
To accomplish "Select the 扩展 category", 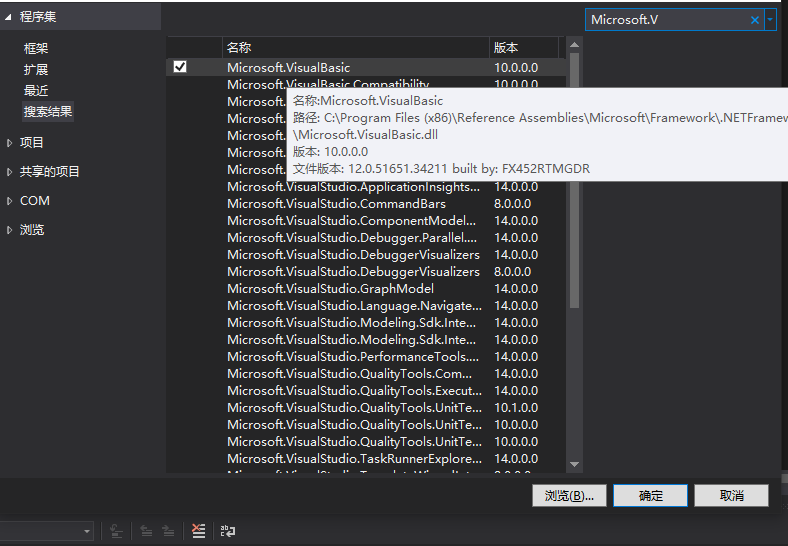I will pyautogui.click(x=36, y=69).
